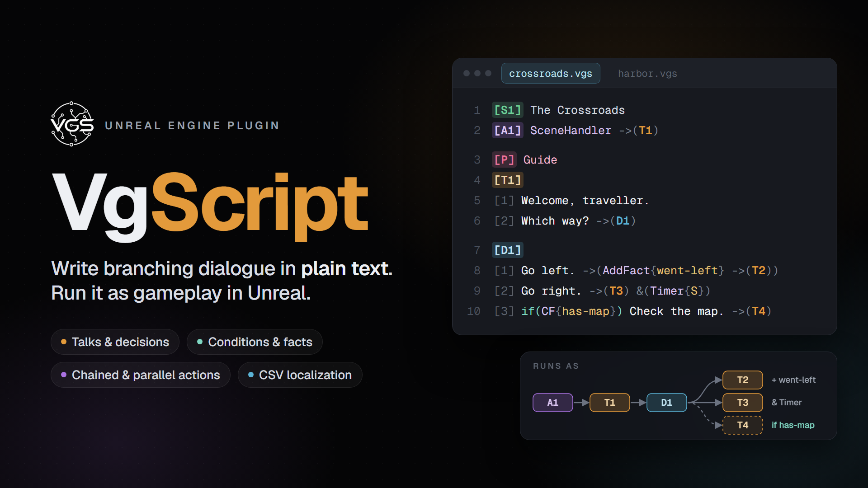868x488 pixels.
Task: Switch to the crossroads.vgs tab
Action: click(x=551, y=73)
